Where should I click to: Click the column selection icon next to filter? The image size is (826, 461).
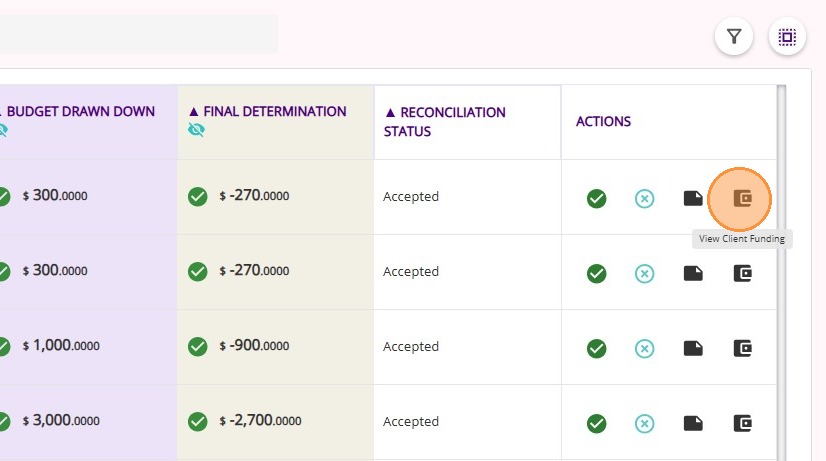pyautogui.click(x=787, y=37)
